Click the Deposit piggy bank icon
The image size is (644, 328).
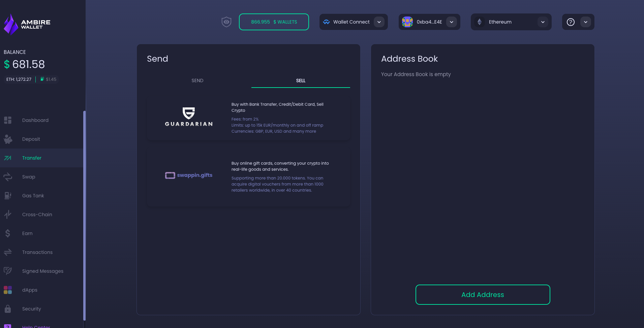tap(8, 139)
